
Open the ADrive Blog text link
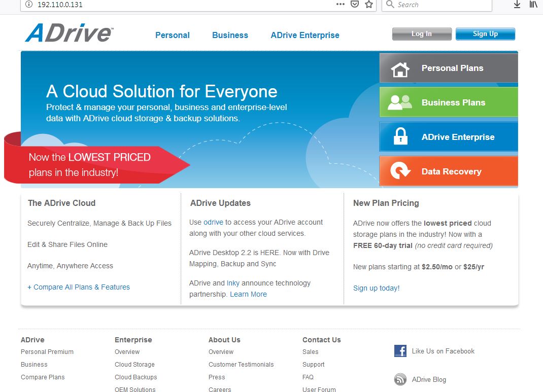(429, 379)
